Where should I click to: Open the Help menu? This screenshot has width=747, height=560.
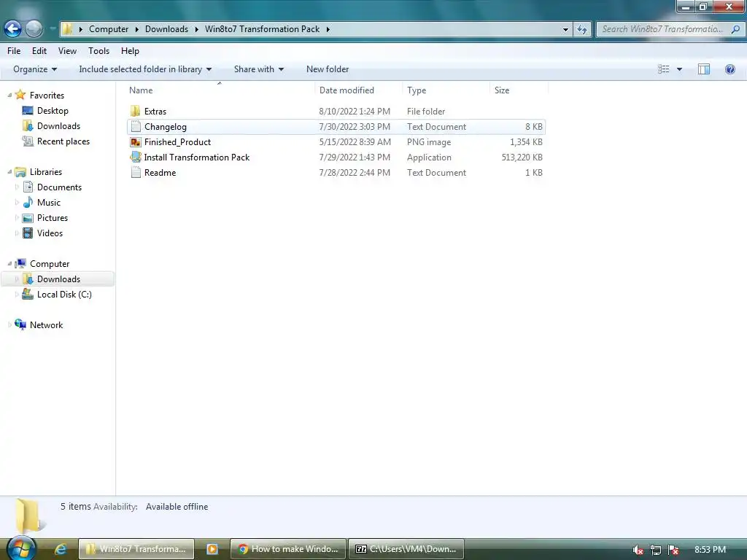point(130,51)
